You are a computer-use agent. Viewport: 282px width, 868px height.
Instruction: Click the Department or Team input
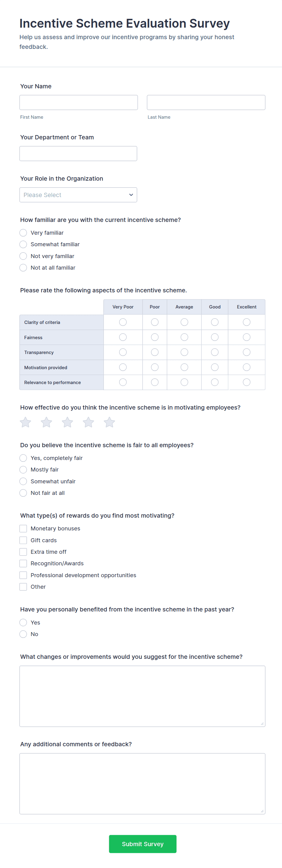tap(78, 154)
